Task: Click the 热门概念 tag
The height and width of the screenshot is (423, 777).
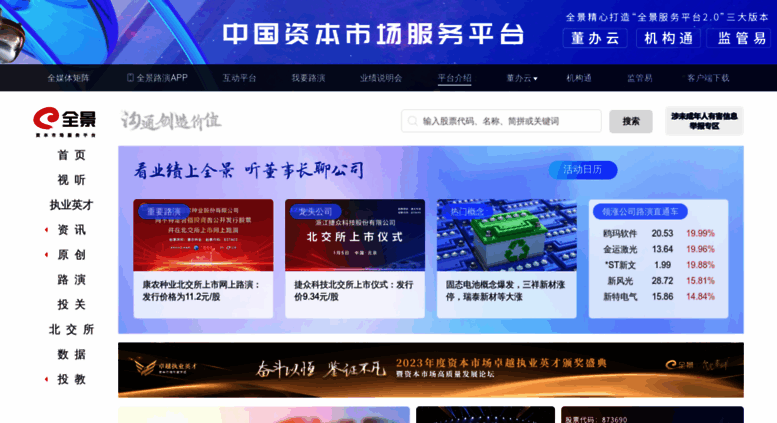Action: coord(467,212)
